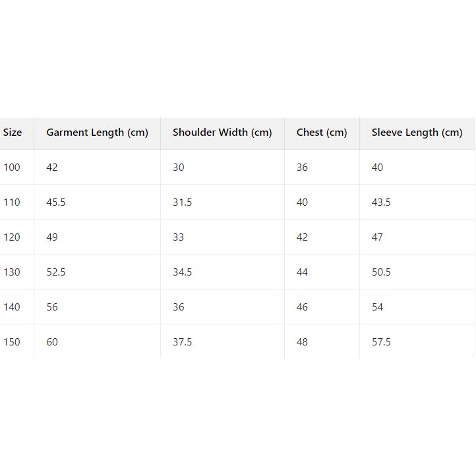The image size is (476, 476).
Task: Click the chest value 44
Action: [x=302, y=272]
